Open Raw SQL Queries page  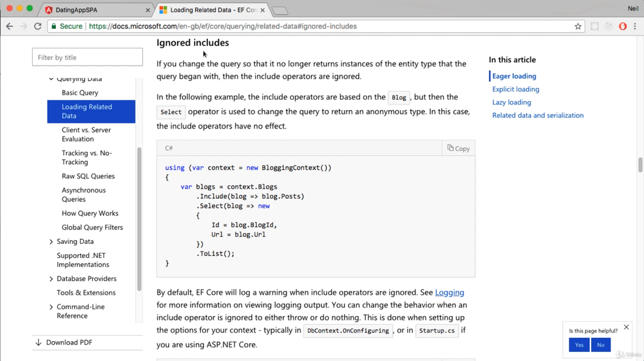click(x=88, y=176)
